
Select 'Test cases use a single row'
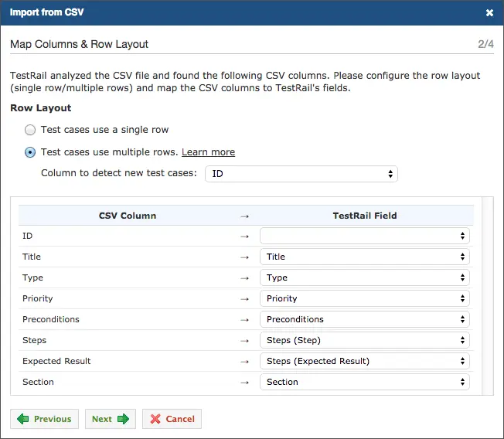coord(30,130)
